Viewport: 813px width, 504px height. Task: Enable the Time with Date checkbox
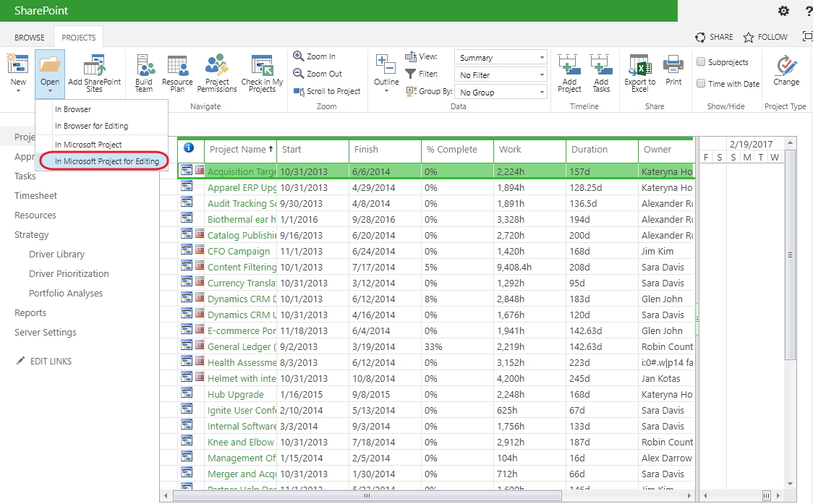point(700,83)
